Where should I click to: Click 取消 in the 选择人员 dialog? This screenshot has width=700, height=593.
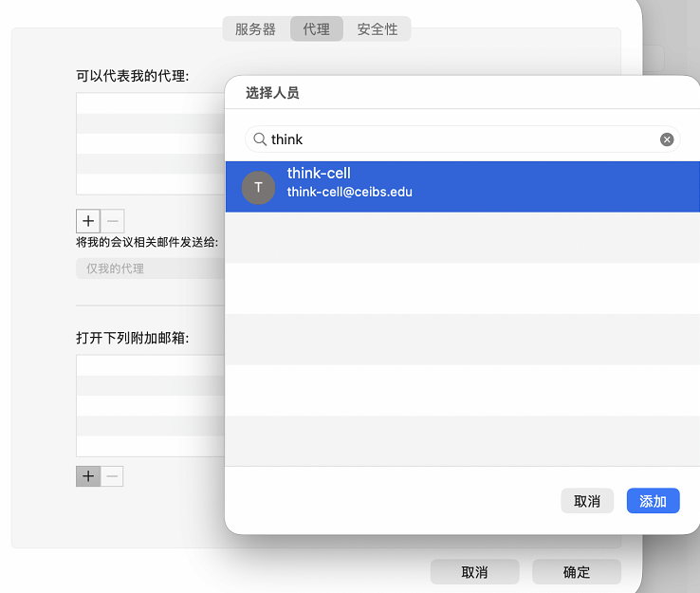[x=587, y=501]
